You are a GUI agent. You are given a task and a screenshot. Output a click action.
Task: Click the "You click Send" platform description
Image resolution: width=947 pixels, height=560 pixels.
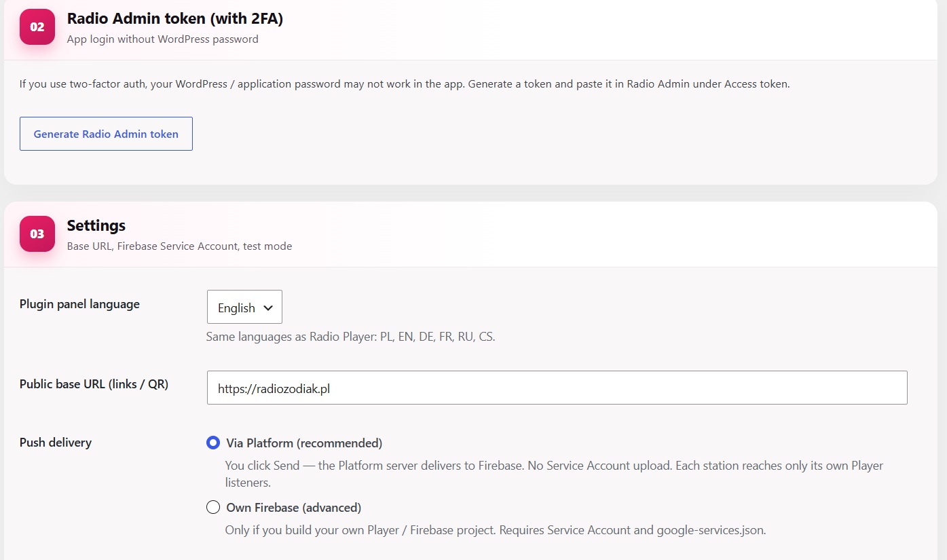[554, 474]
